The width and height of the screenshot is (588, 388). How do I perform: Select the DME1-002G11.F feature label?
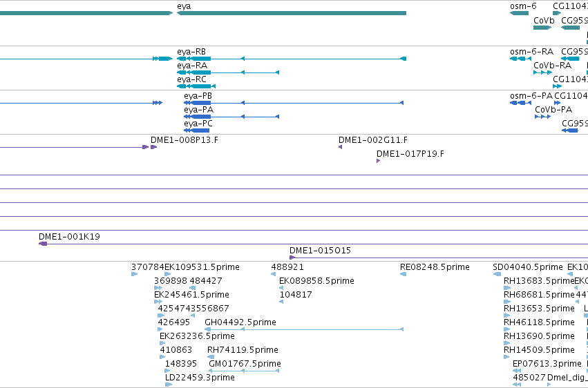tap(372, 140)
